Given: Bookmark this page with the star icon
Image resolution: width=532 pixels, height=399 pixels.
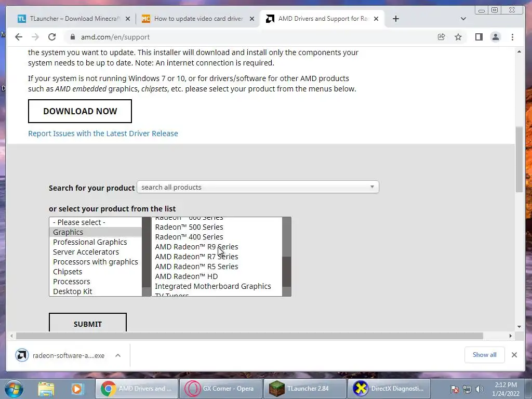Looking at the screenshot, I should [x=458, y=37].
